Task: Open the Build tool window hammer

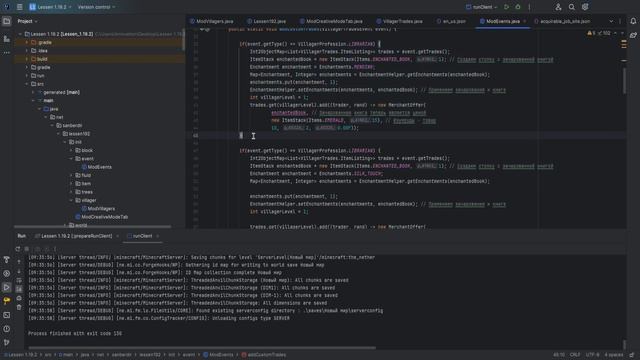Action: point(7,260)
